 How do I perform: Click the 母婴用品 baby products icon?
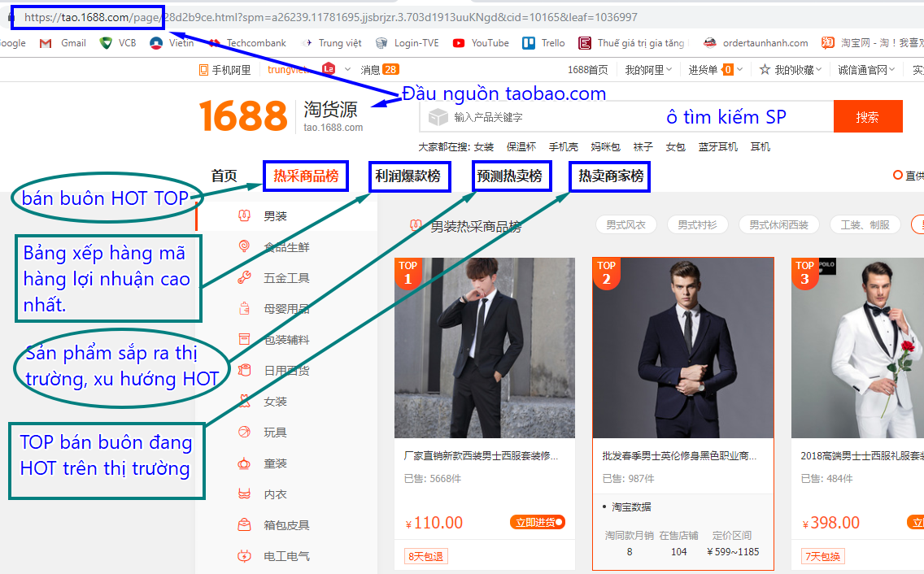pos(243,309)
